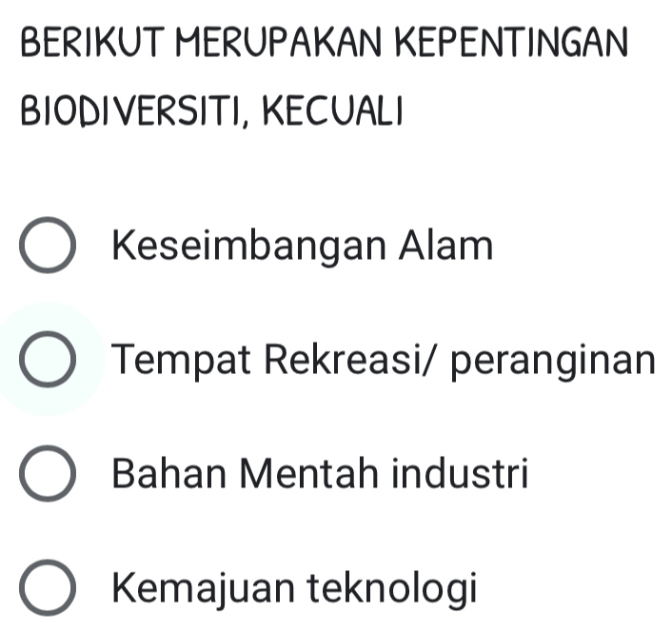
Task: Choose the Tempat Rekreasi/ peranginan radio button
Action: [x=48, y=363]
